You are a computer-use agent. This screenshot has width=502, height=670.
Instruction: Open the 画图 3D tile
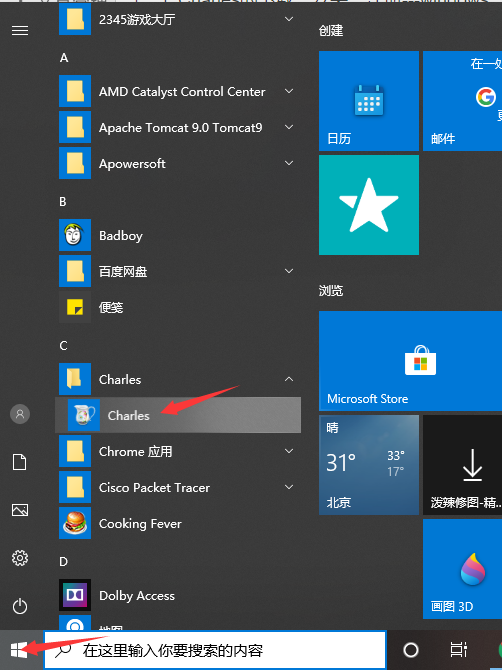coord(462,569)
